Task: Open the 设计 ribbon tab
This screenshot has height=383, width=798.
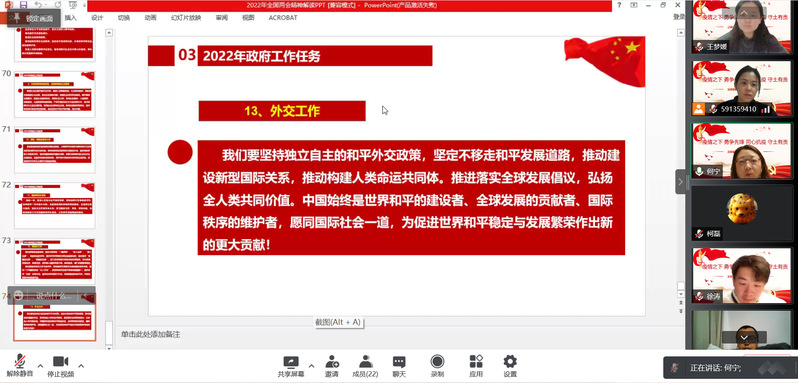Action: (97, 18)
